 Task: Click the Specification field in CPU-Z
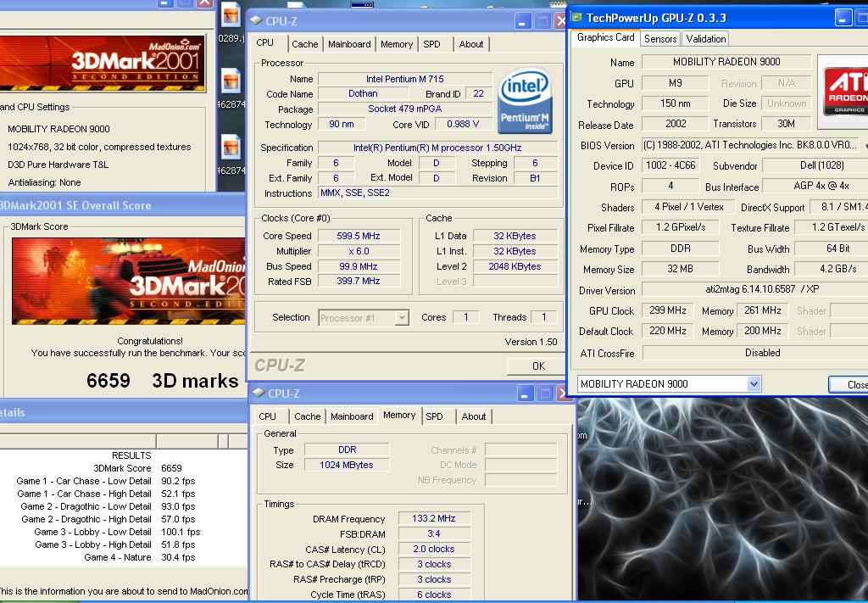438,148
